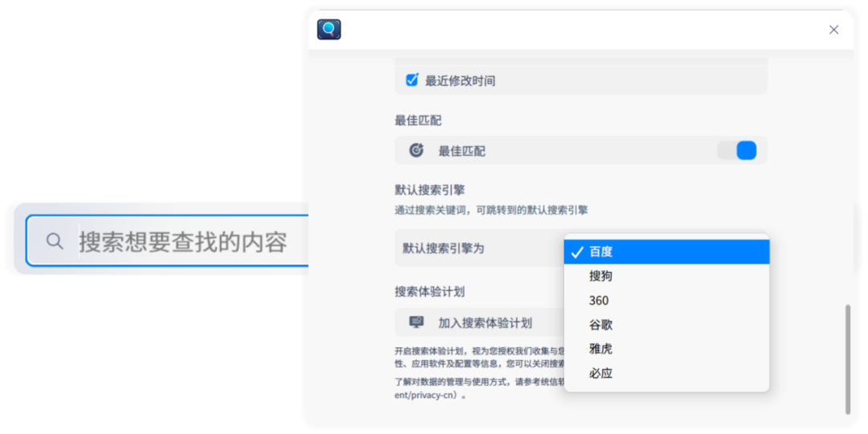Click the monitor icon beside 加入搜索体验计划

[416, 322]
